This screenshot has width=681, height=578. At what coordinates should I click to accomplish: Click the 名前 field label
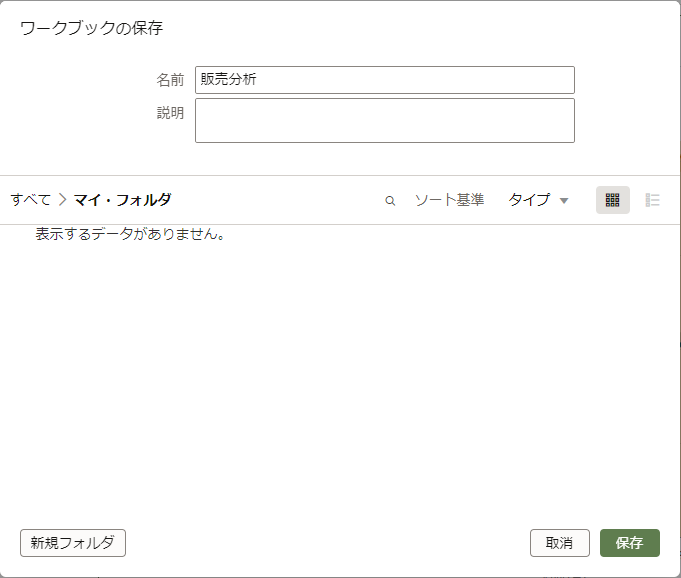(170, 80)
